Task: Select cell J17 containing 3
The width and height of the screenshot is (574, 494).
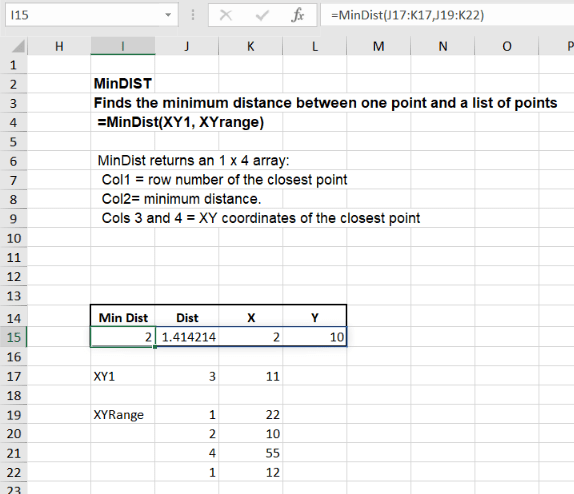Action: [187, 376]
